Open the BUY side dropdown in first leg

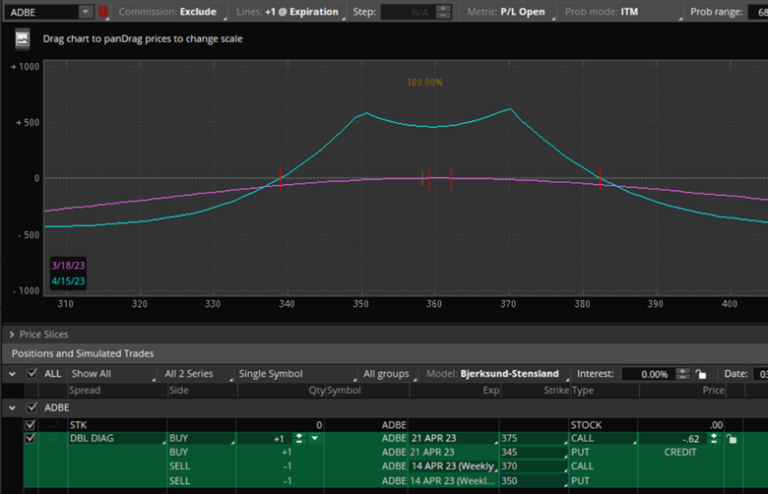tap(201, 438)
